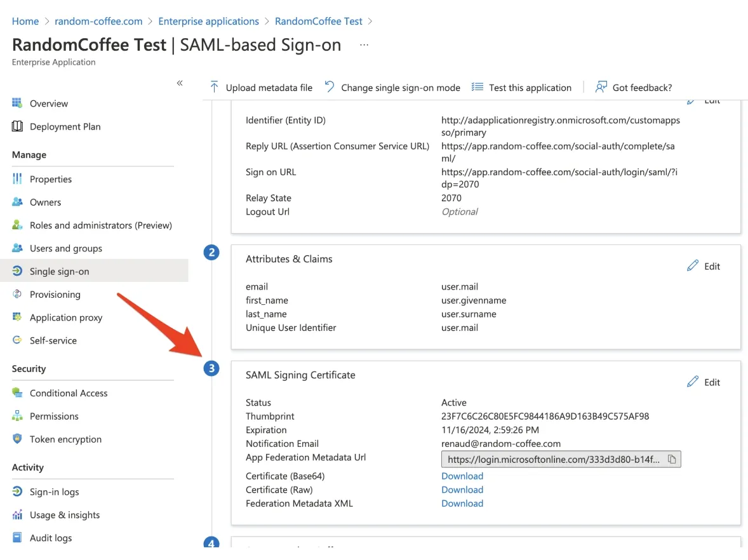The image size is (748, 560).
Task: Copy the App Federation Metadata Url
Action: [672, 459]
